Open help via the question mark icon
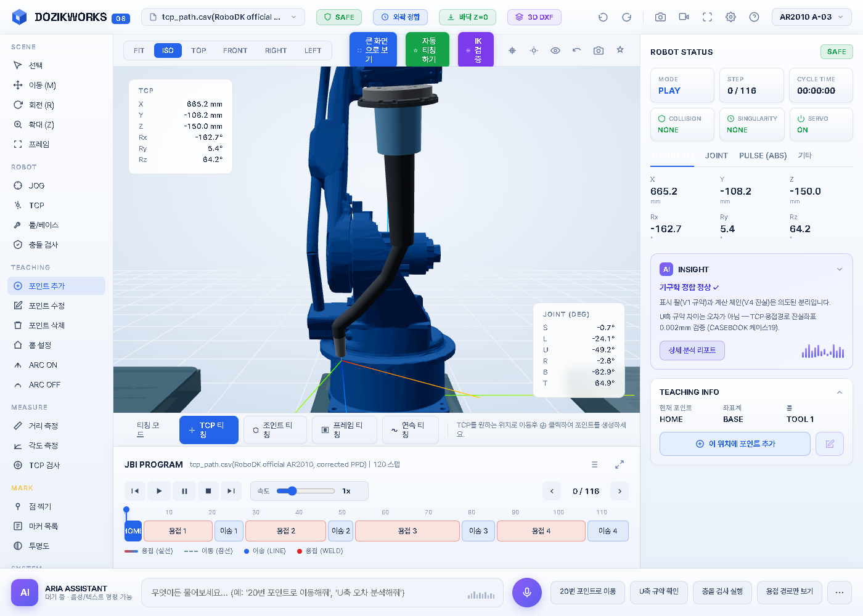Screen dimensions: 863x616 tap(754, 17)
